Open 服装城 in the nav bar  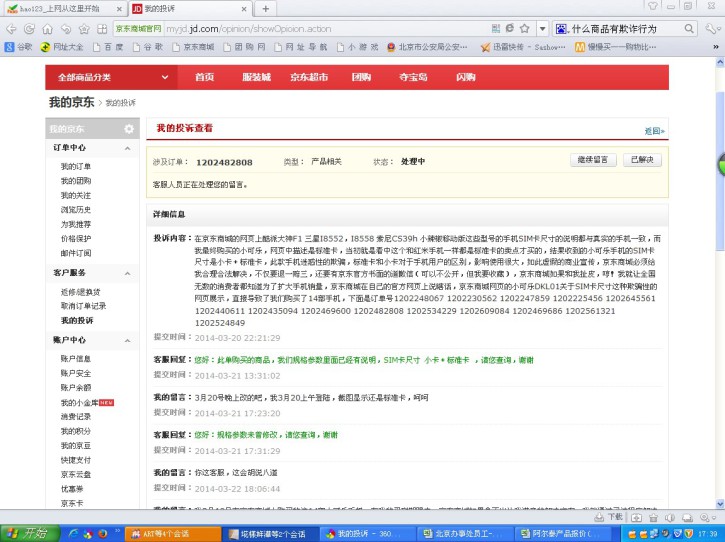[256, 77]
